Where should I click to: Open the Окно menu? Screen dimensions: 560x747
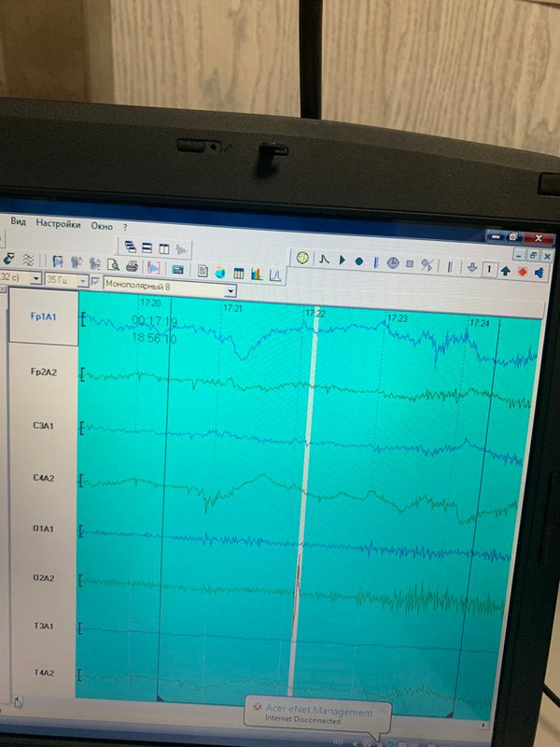[x=102, y=226]
